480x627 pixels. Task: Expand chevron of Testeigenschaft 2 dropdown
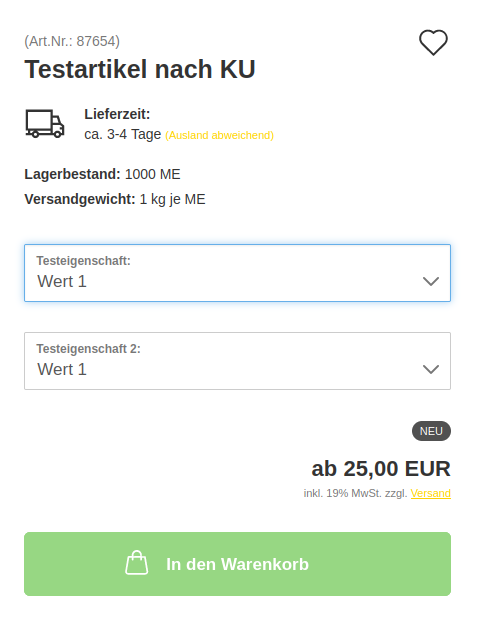click(431, 369)
